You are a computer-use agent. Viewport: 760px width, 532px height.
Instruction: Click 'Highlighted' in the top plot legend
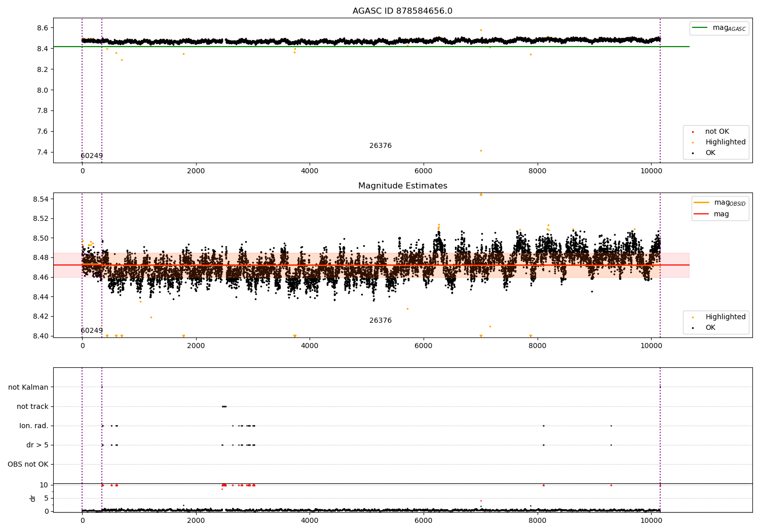719,142
